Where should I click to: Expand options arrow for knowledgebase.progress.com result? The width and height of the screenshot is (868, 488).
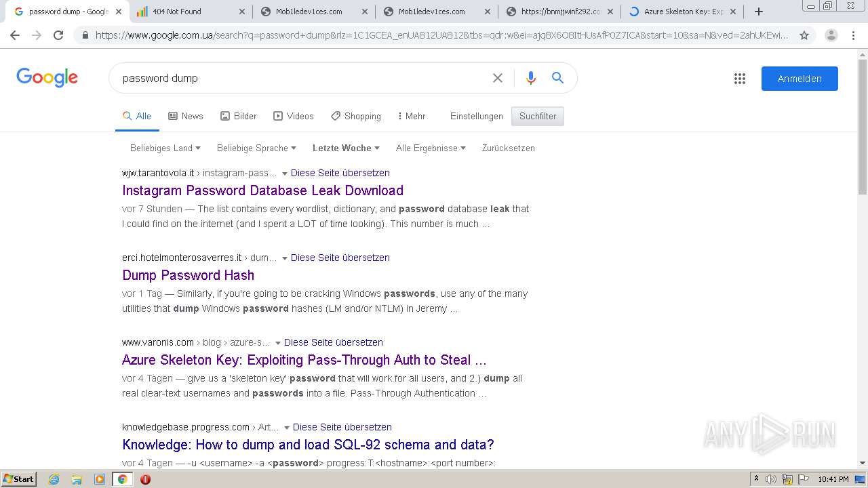[287, 428]
